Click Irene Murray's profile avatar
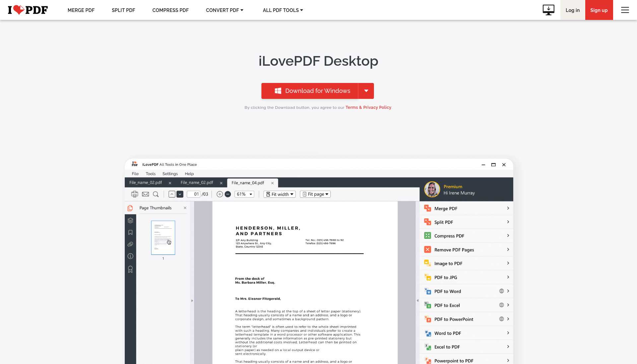 [x=432, y=189]
